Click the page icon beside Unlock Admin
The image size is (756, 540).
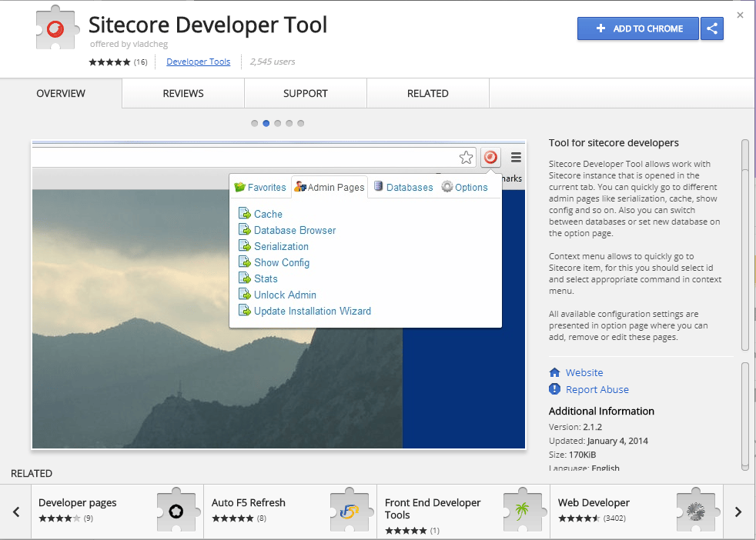click(245, 294)
